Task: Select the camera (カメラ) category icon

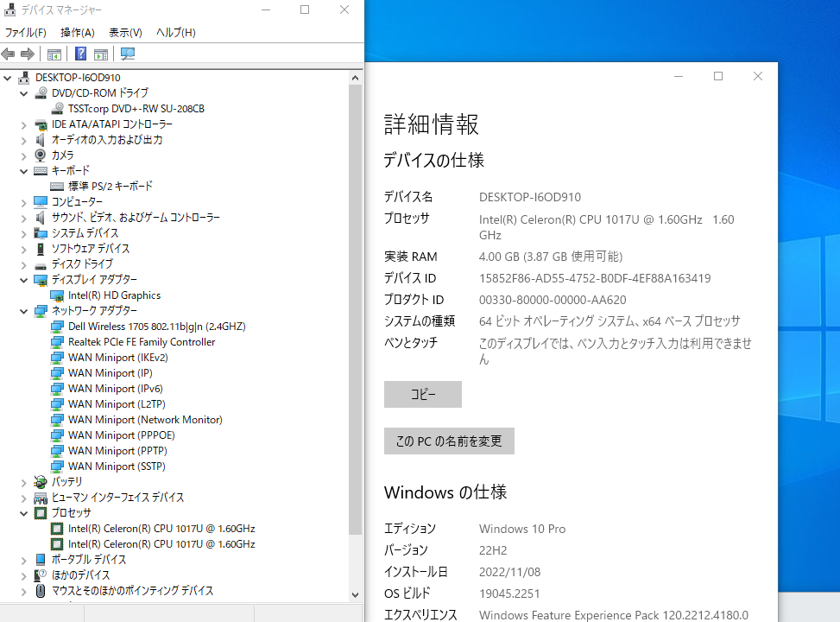Action: click(x=41, y=155)
